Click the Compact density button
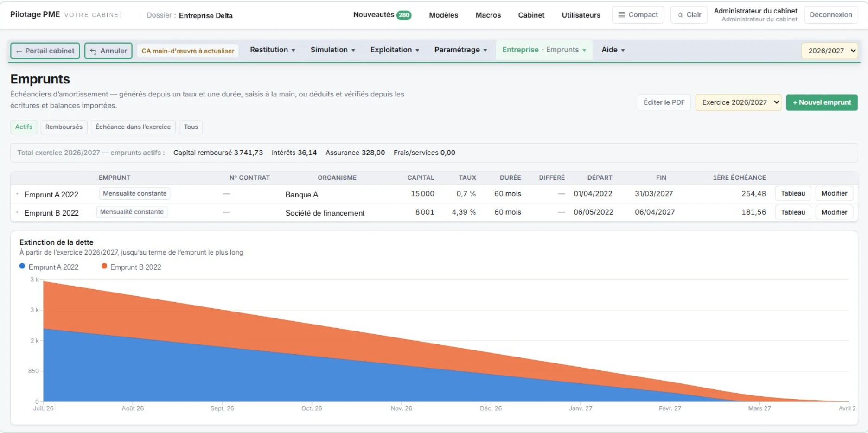 coord(638,15)
